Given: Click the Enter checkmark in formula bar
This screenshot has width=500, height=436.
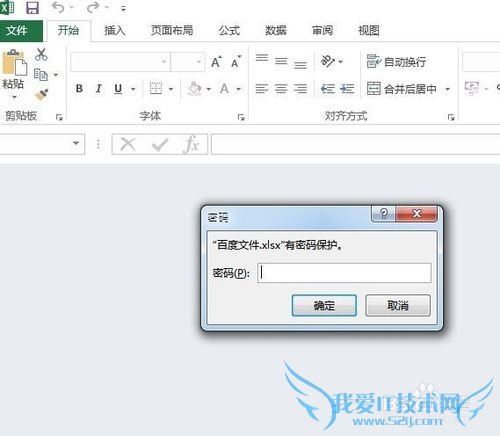Looking at the screenshot, I should (160, 145).
